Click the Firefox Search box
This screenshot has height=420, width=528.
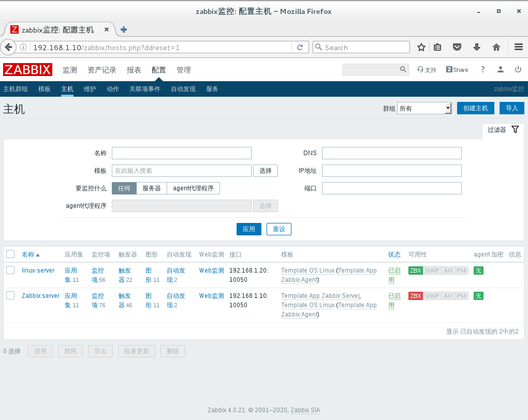point(361,47)
